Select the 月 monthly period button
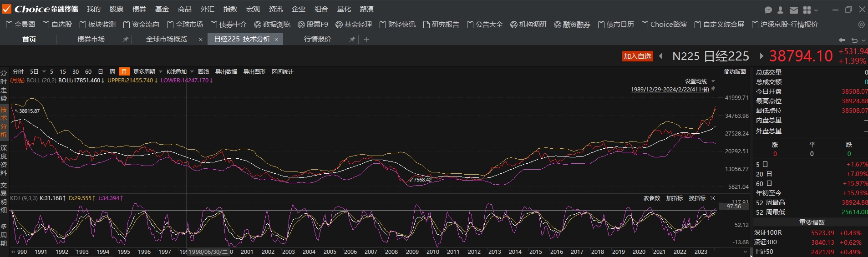 124,72
